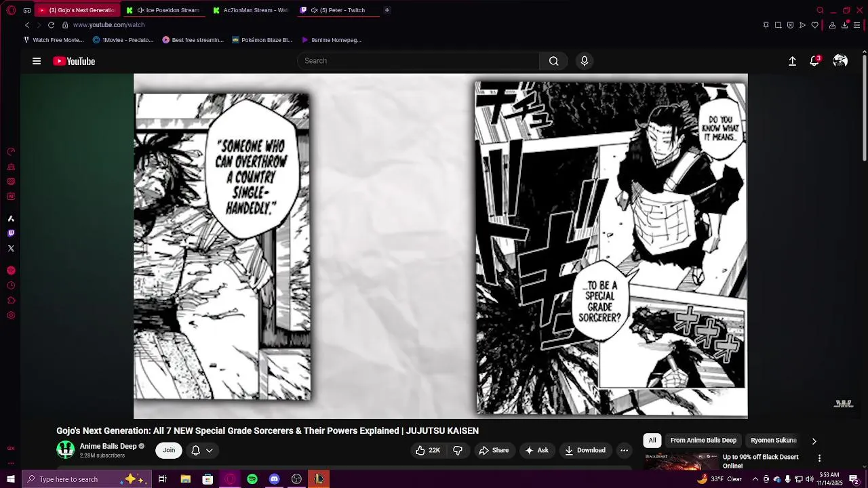Screen dimensions: 868x488
Task: Open Discord from taskbar
Action: click(274, 479)
